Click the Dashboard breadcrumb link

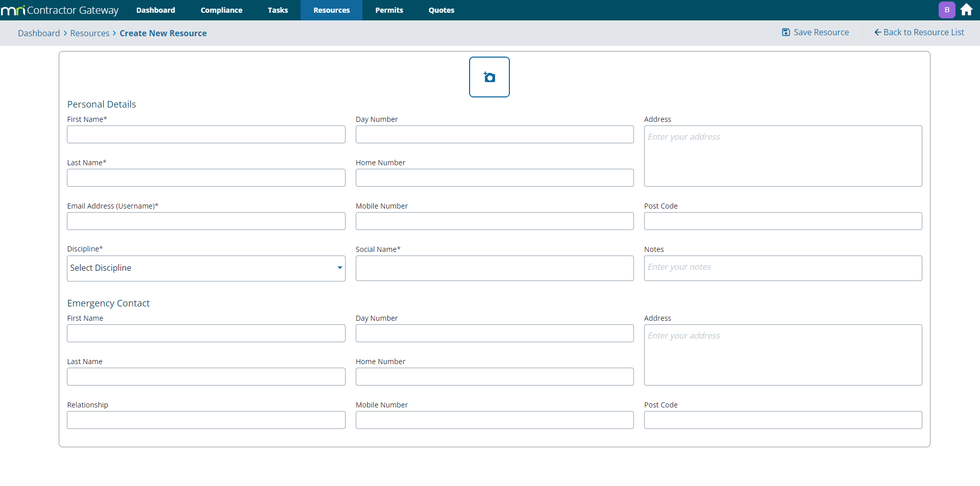(39, 33)
